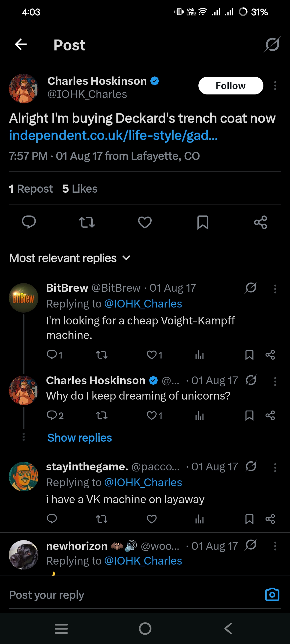View the 1 Repost list

(31, 189)
